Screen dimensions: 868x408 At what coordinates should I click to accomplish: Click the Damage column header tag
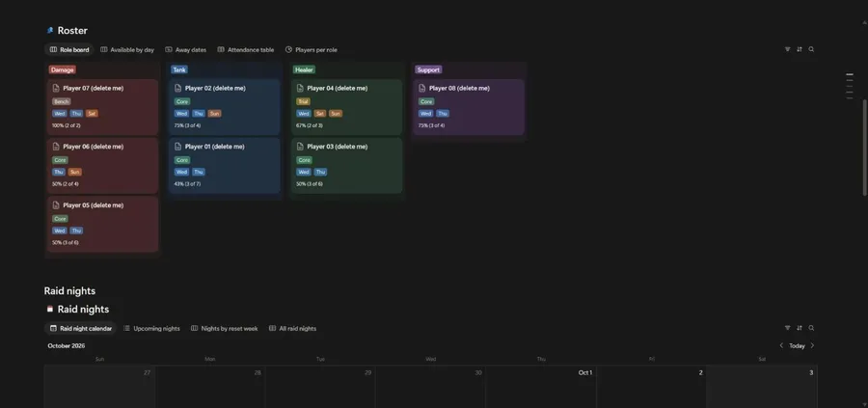click(62, 69)
